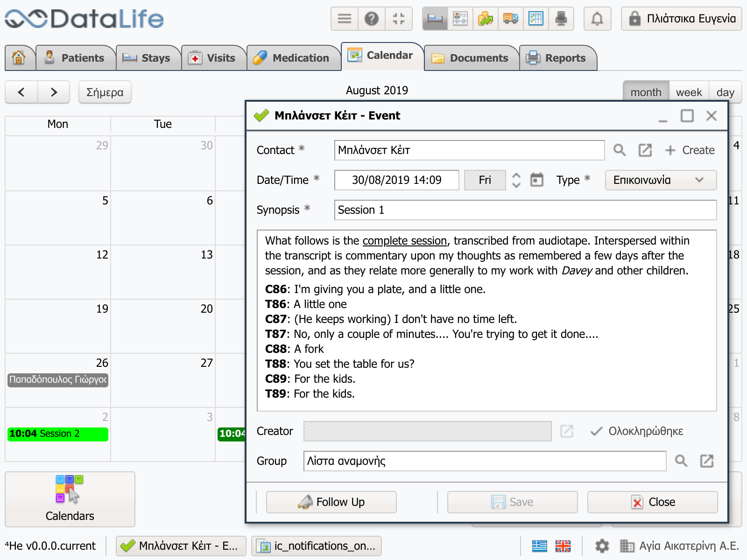Adjust date with the up/down stepper arrows
Image resolution: width=747 pixels, height=560 pixels.
(x=516, y=180)
